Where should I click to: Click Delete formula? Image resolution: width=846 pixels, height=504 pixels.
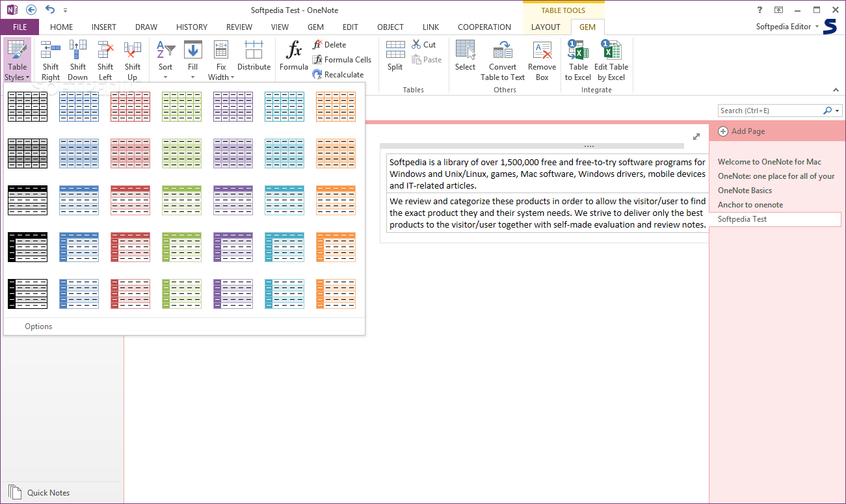tap(329, 45)
